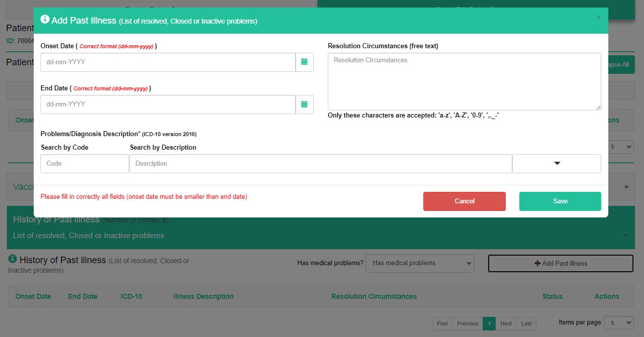
Task: Click the Cancel button
Action: pyautogui.click(x=464, y=201)
